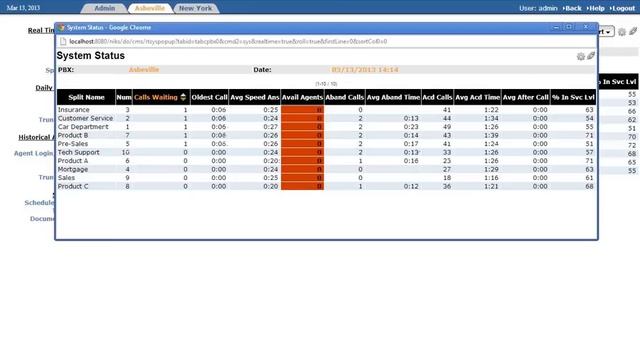Viewport: 640px width, 360px height.
Task: Click the 0:23 Avg Aband Time cell for Car Department
Action: pos(411,127)
